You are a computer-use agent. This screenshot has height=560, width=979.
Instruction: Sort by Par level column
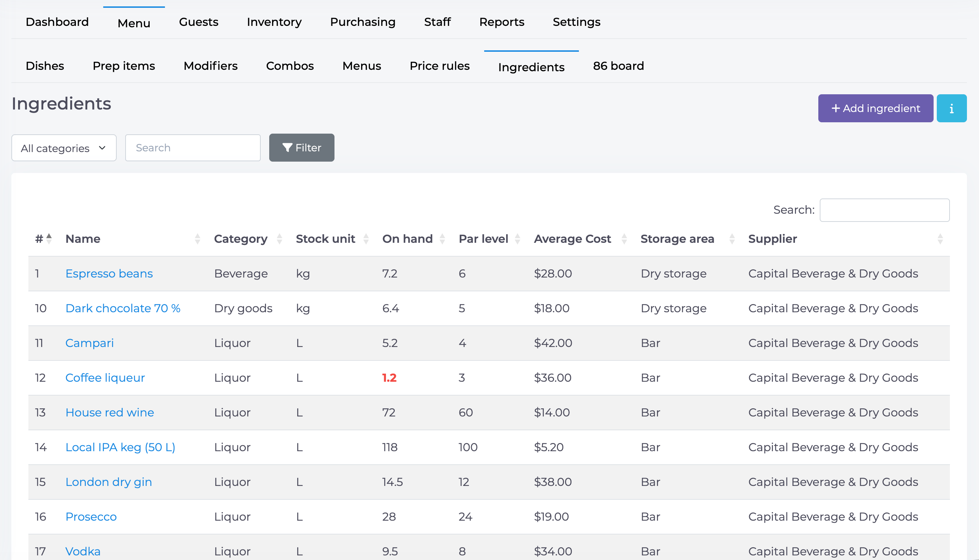point(489,239)
